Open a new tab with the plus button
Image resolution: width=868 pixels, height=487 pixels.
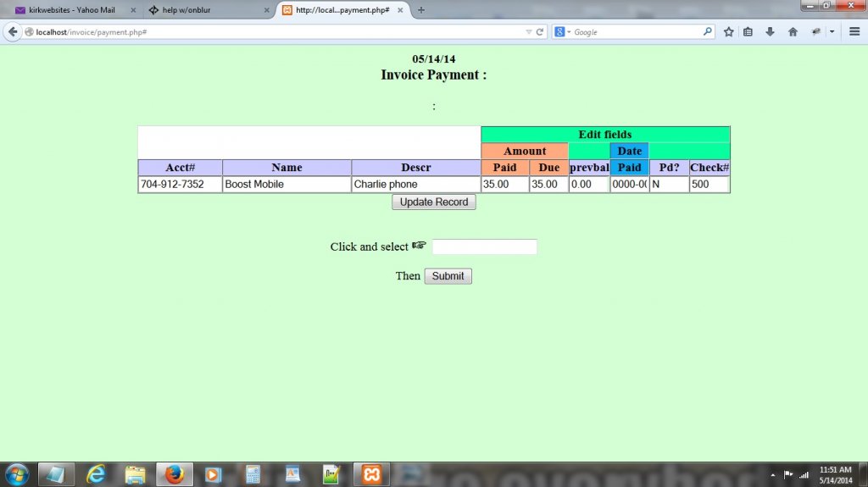click(420, 10)
